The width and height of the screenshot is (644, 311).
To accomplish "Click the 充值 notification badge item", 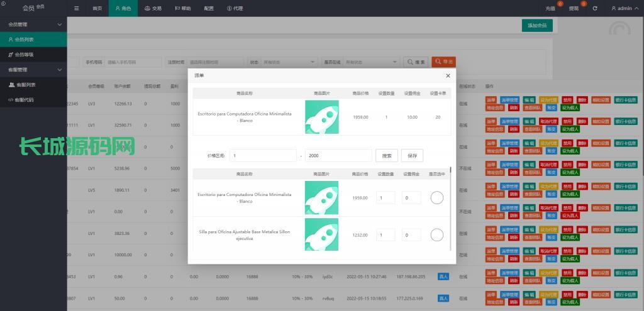I will [x=552, y=8].
